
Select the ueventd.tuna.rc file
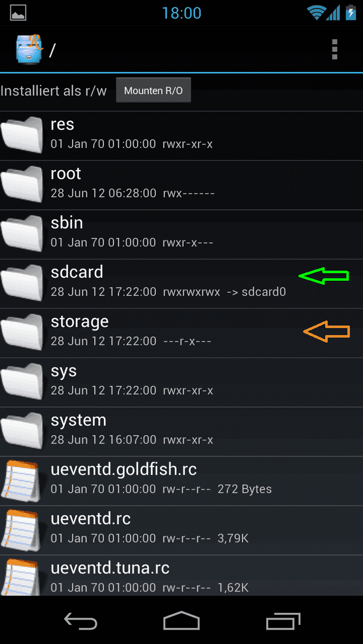point(181,575)
